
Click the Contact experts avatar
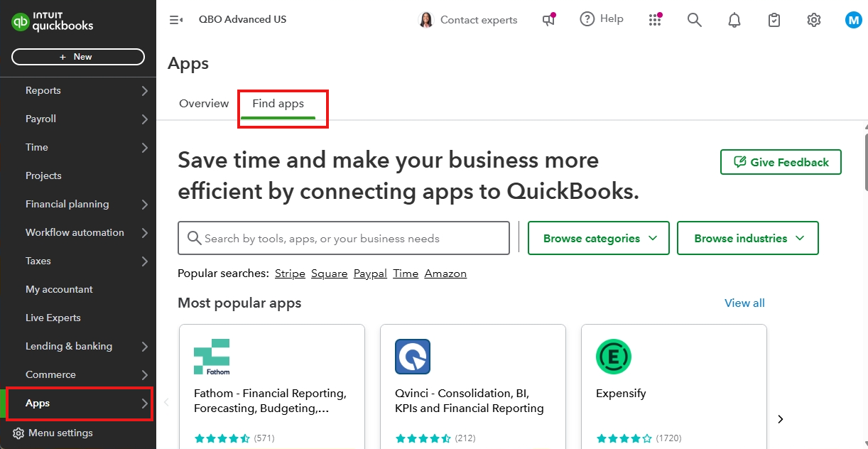click(x=426, y=20)
